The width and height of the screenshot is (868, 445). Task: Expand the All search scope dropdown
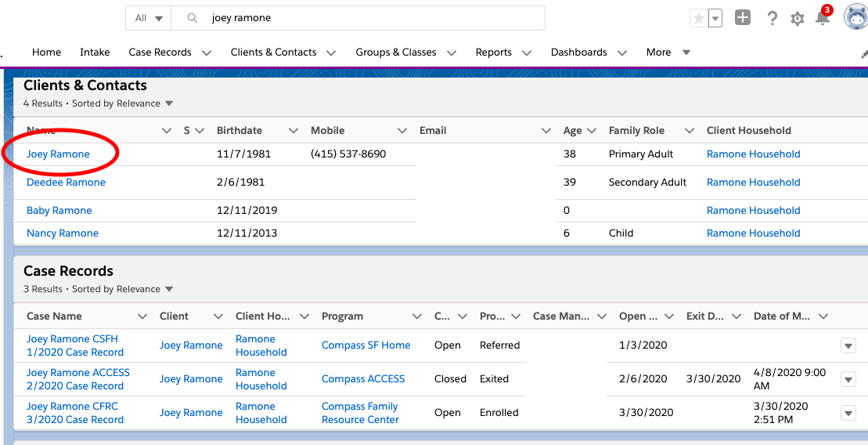coord(149,18)
